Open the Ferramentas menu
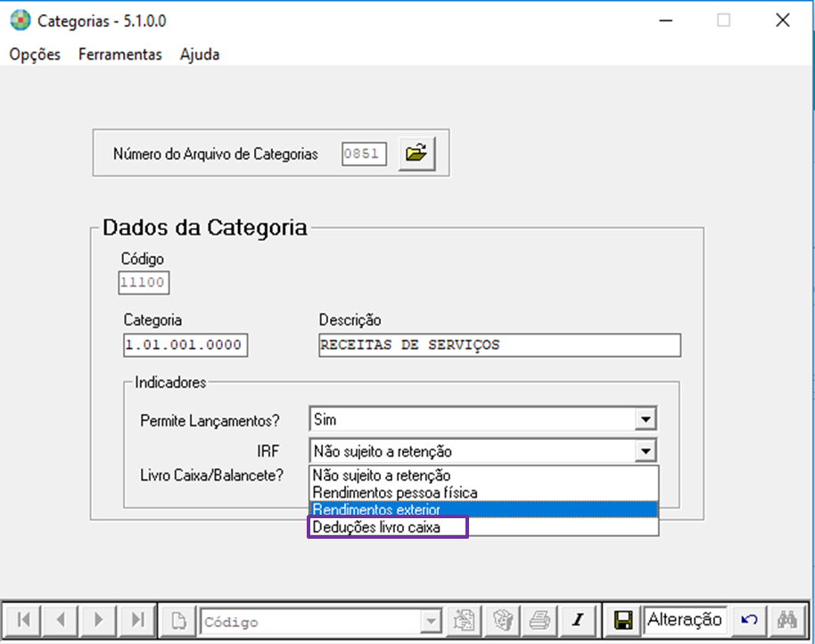 click(120, 54)
